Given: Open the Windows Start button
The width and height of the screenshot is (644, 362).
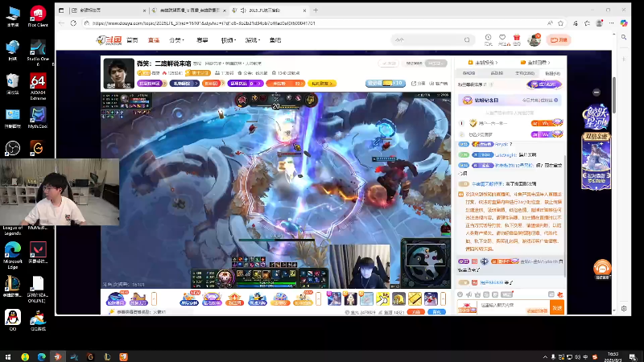Looking at the screenshot, I should [8, 356].
